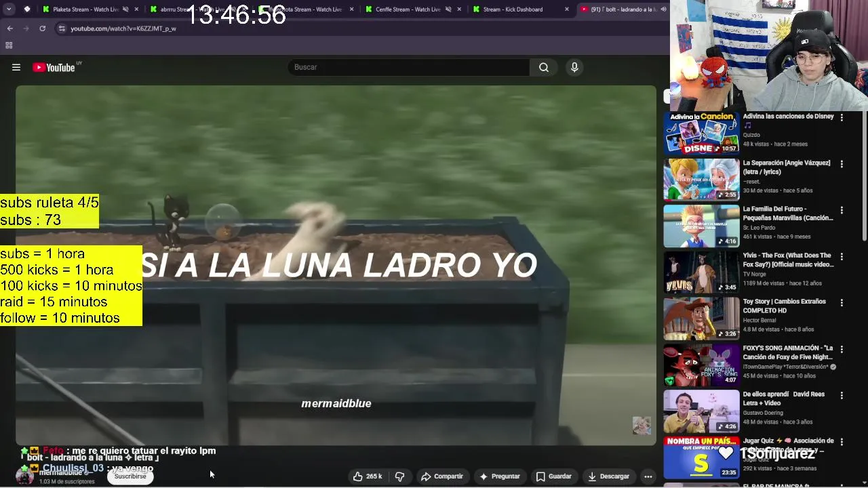Visit Hector Bernal channel name link
Image resolution: width=868 pixels, height=488 pixels.
click(759, 320)
